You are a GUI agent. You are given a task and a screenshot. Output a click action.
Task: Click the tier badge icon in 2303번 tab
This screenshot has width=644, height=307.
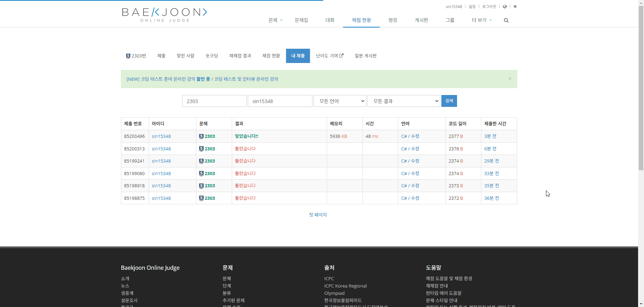point(128,56)
